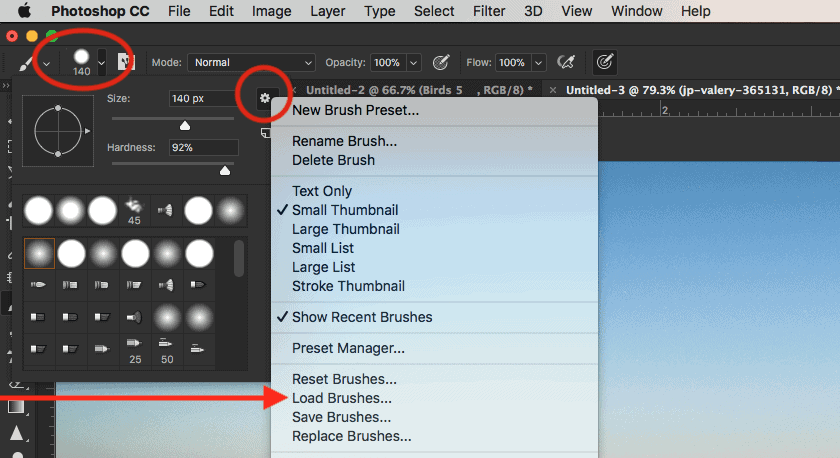
Task: Expand the Opacity value dropdown arrow
Action: (413, 62)
